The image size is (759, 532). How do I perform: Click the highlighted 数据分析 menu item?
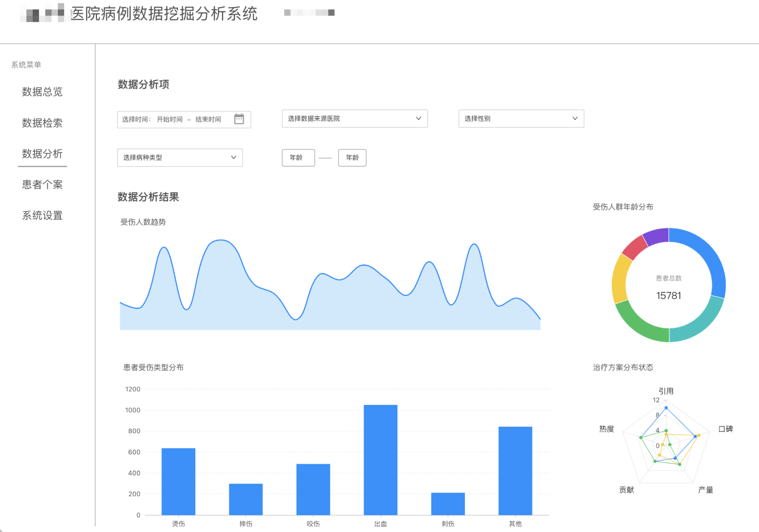42,154
